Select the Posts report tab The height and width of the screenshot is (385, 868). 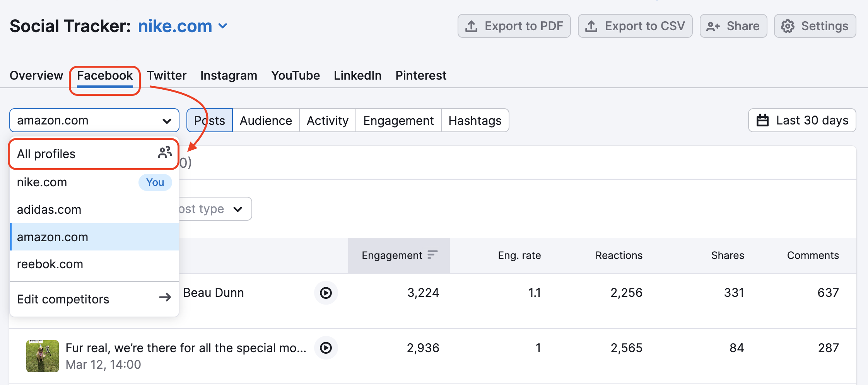(210, 120)
